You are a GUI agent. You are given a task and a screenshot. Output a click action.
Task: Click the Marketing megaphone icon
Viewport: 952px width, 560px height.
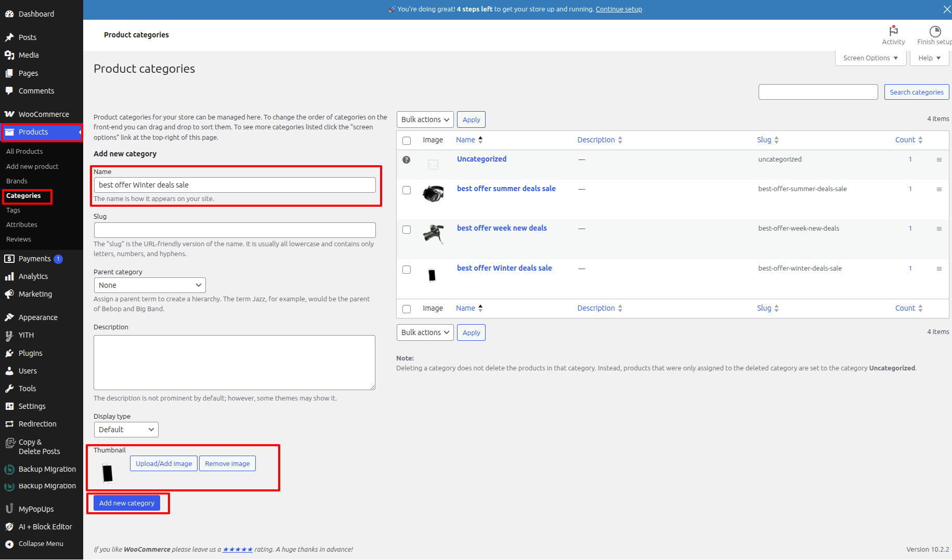(9, 294)
